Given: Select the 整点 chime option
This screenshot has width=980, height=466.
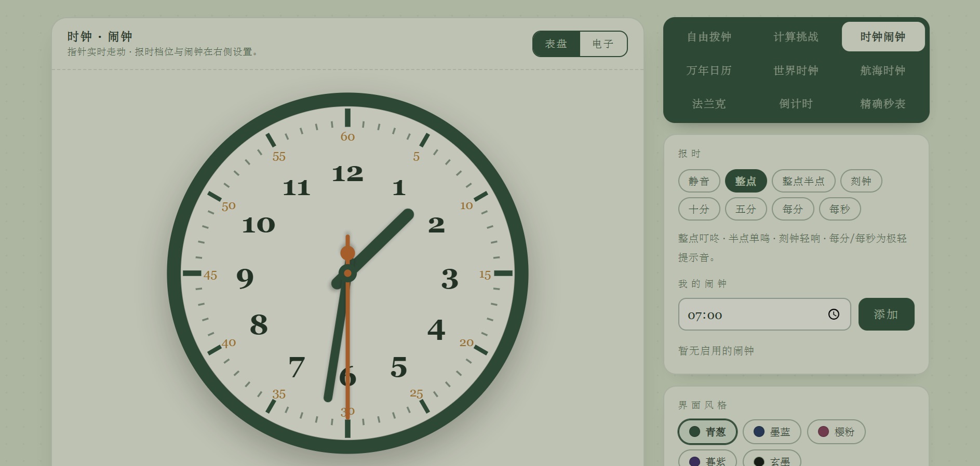Looking at the screenshot, I should click(x=746, y=181).
